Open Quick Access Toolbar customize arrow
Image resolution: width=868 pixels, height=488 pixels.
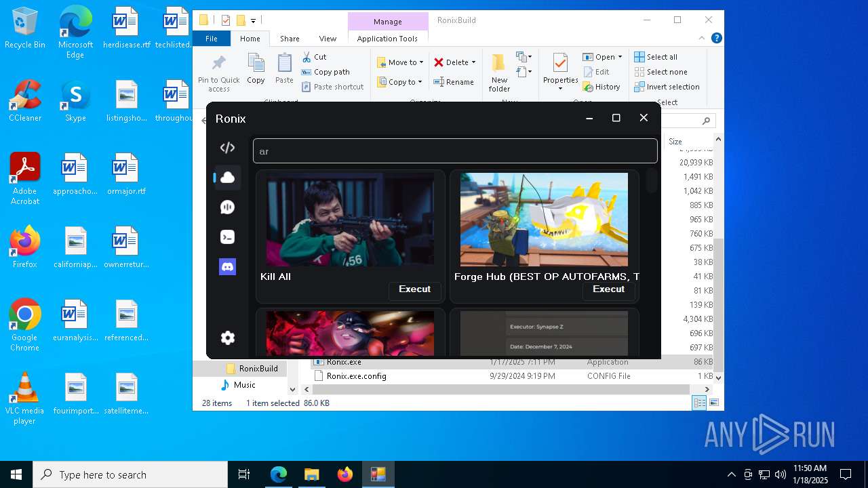(253, 21)
